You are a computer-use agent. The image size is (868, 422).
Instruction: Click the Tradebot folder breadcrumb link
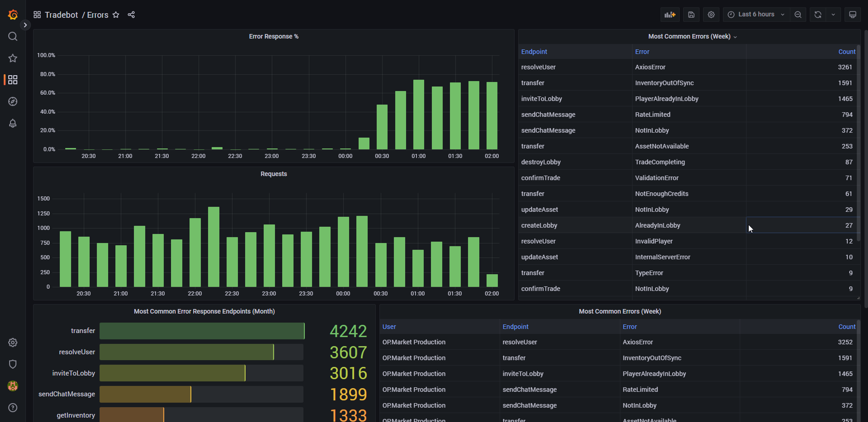tap(61, 15)
